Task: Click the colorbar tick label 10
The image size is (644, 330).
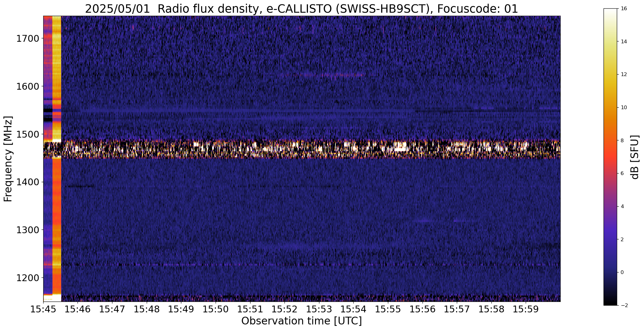Action: coord(624,108)
